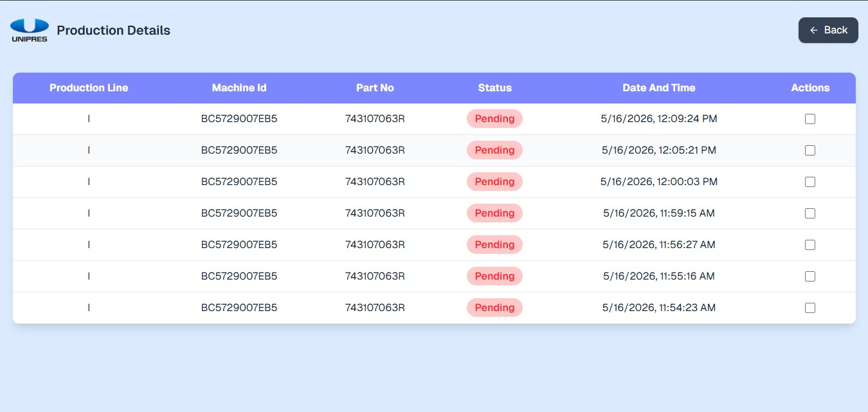Click Pending status in 12:00:03 PM row
Screen dimensions: 868x412
pyautogui.click(x=494, y=182)
